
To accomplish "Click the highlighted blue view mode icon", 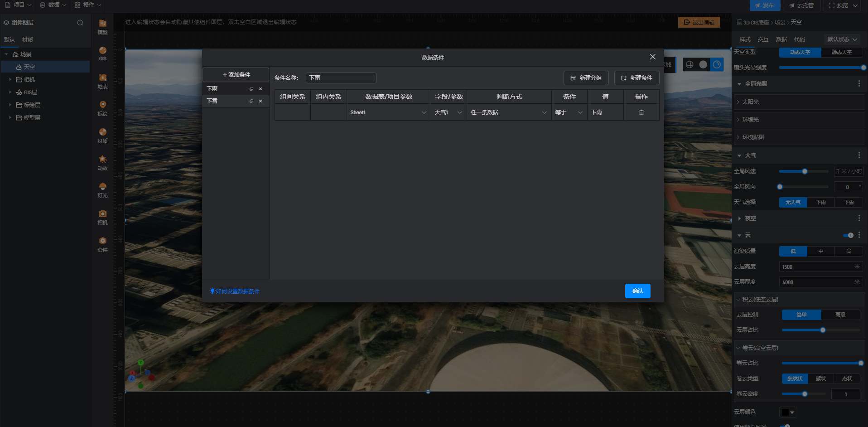I will point(717,64).
